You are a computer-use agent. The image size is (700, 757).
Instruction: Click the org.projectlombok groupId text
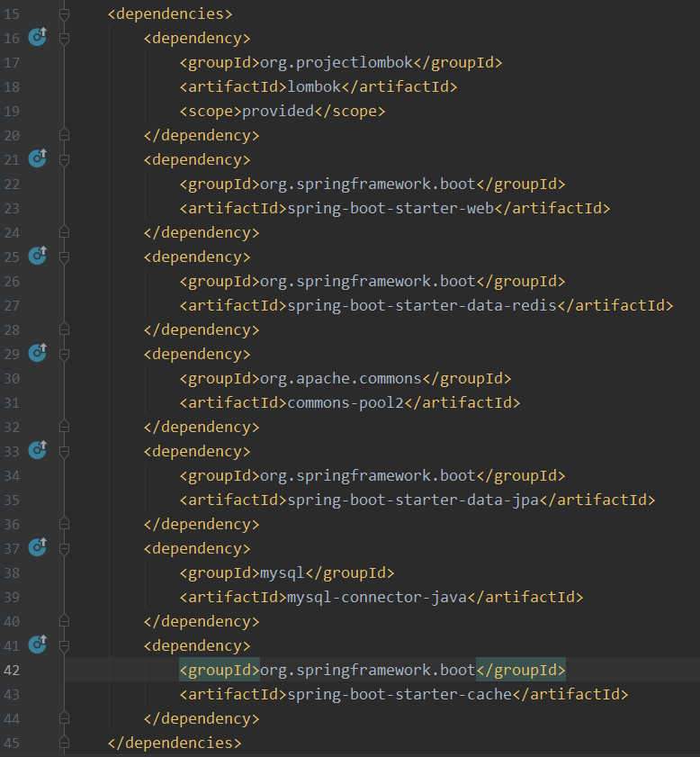tap(337, 63)
